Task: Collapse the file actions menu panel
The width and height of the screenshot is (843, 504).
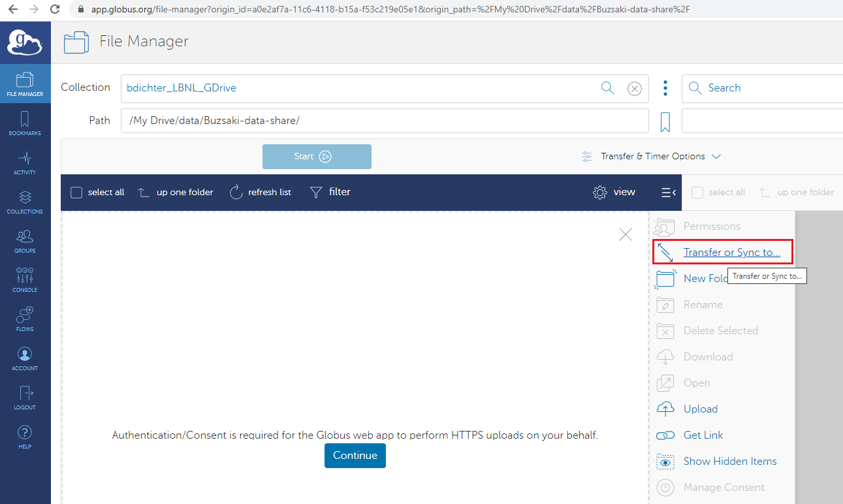Action: (668, 193)
